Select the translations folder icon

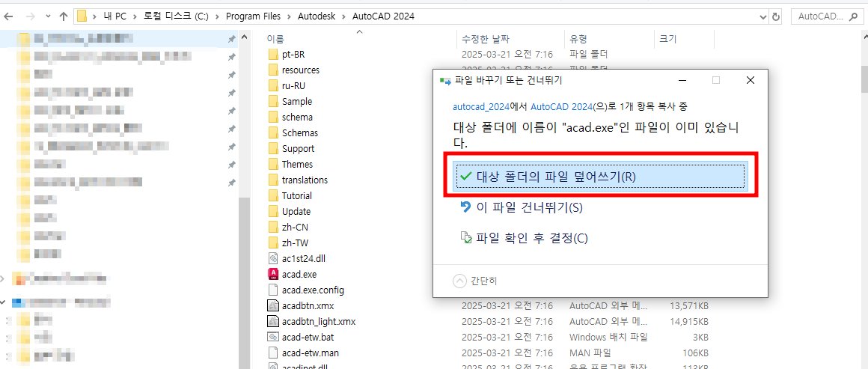[273, 180]
